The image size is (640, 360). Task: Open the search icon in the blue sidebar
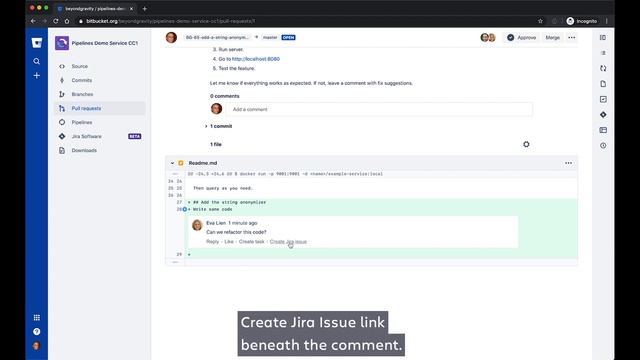tap(37, 61)
